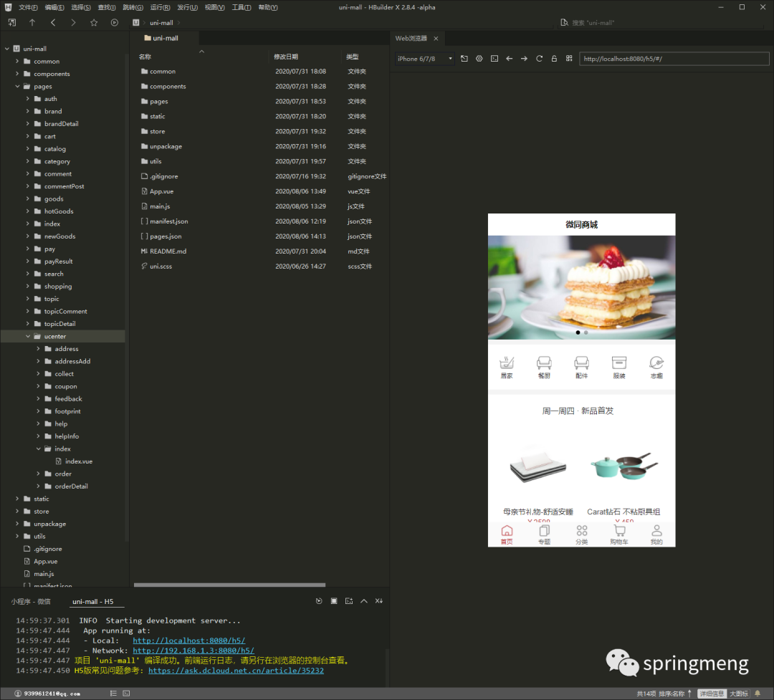This screenshot has height=700, width=774.
Task: Collapse the uni-mall project root
Action: 7,49
